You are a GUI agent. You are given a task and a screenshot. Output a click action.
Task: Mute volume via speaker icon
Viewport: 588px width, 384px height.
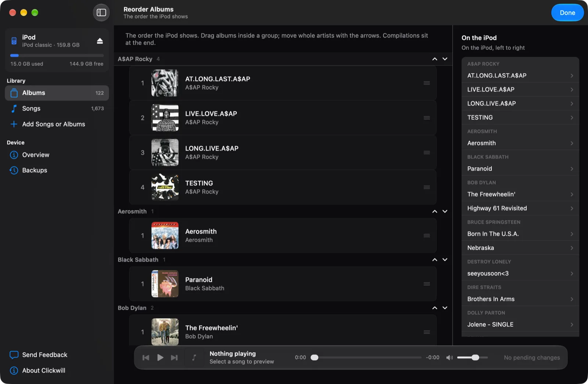(449, 358)
